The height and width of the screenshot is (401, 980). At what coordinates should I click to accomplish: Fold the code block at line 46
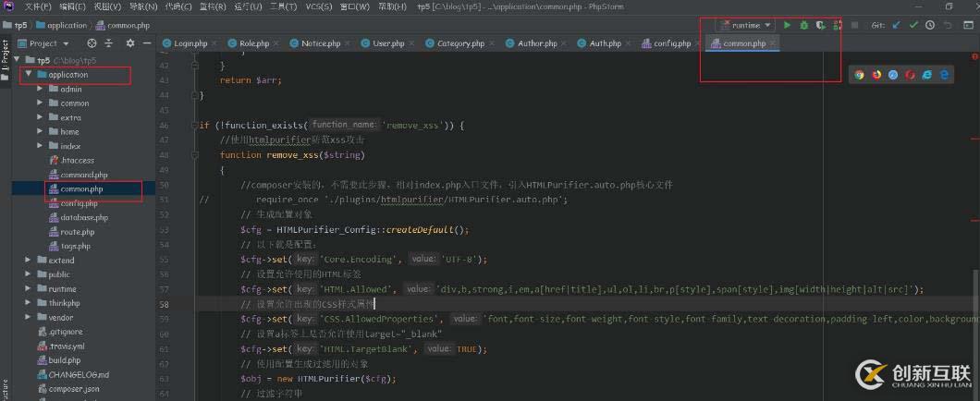(194, 125)
